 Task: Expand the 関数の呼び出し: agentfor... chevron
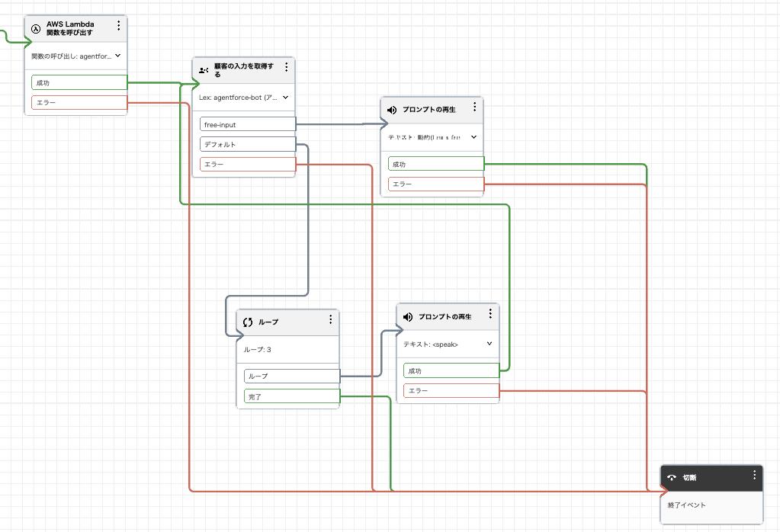pyautogui.click(x=118, y=56)
